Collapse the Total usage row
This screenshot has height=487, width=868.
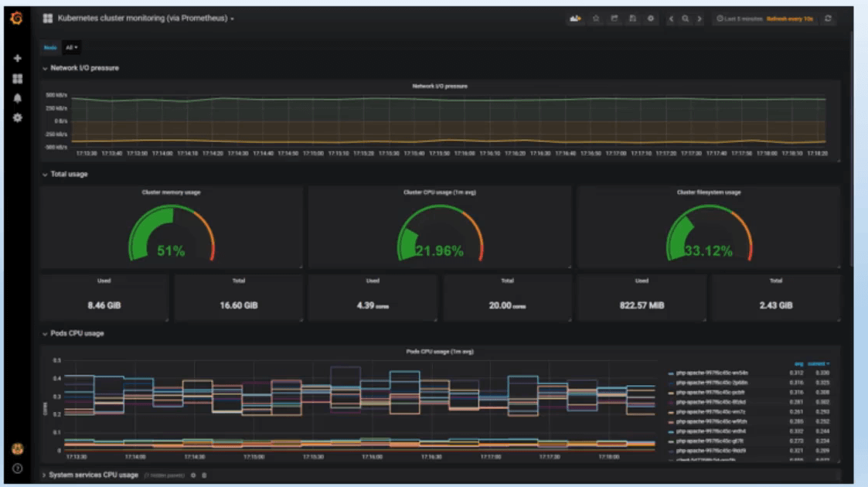click(66, 175)
